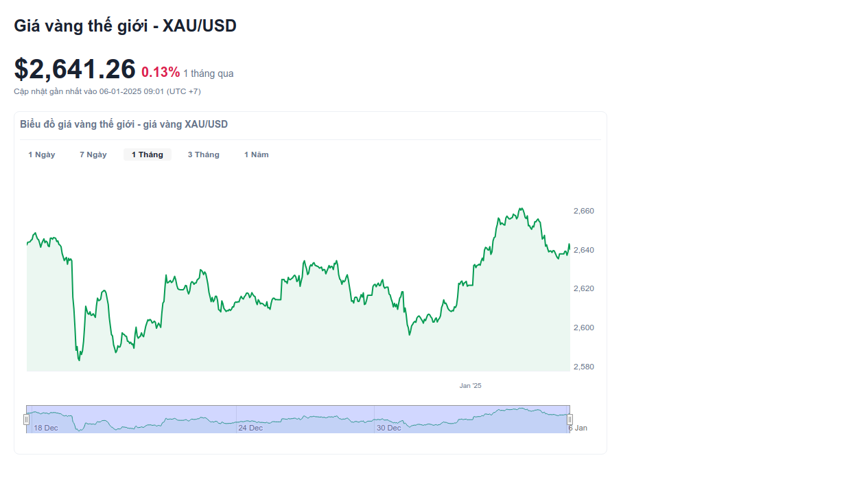Click the "Cập nhật gần nhất" timestamp text
This screenshot has width=868, height=482.
pyautogui.click(x=107, y=91)
